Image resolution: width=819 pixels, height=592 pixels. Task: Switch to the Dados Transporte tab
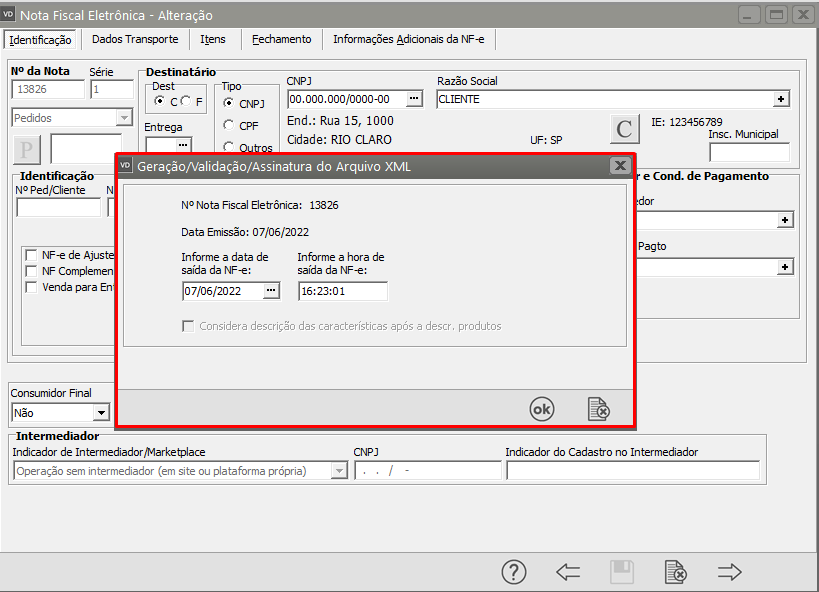pos(135,39)
